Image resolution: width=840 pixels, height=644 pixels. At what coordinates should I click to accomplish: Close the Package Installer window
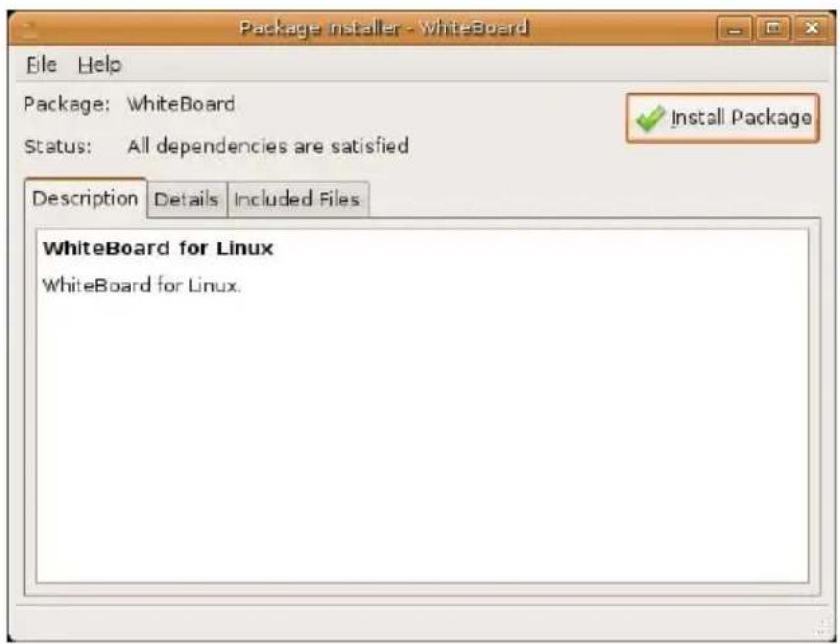point(812,27)
